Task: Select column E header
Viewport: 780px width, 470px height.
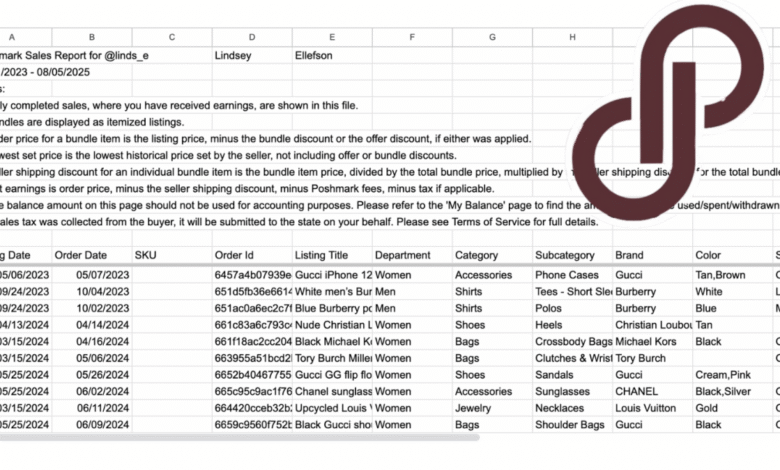Action: coord(332,37)
